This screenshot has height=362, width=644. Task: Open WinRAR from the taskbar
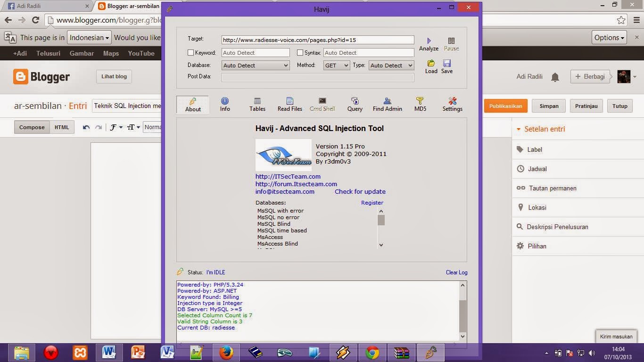(402, 352)
